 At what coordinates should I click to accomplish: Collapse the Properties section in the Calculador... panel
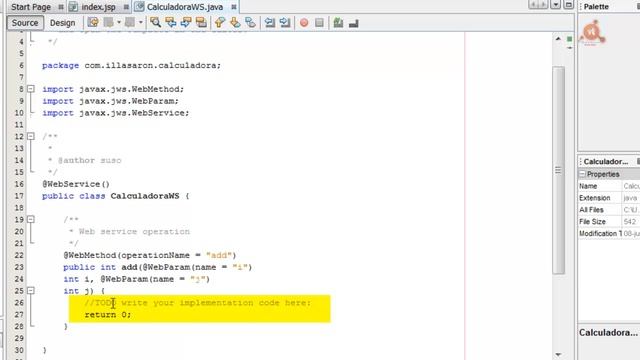pyautogui.click(x=582, y=174)
